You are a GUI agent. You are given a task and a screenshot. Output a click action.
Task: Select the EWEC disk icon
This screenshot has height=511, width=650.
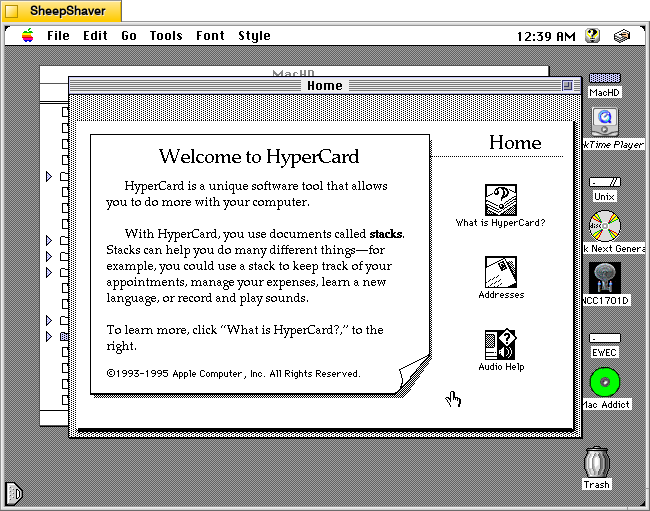[x=605, y=338]
